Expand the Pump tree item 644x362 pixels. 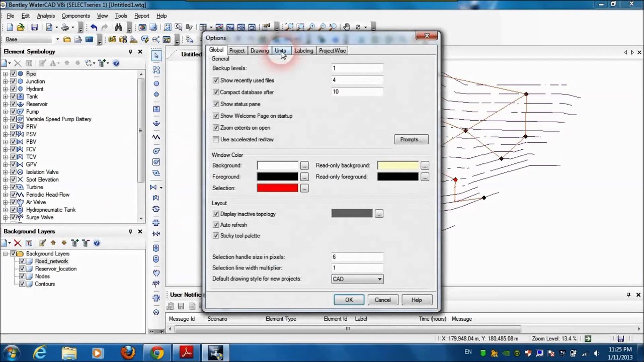pyautogui.click(x=6, y=112)
